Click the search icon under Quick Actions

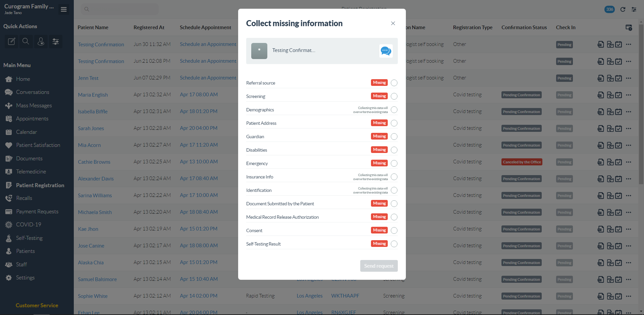click(26, 42)
